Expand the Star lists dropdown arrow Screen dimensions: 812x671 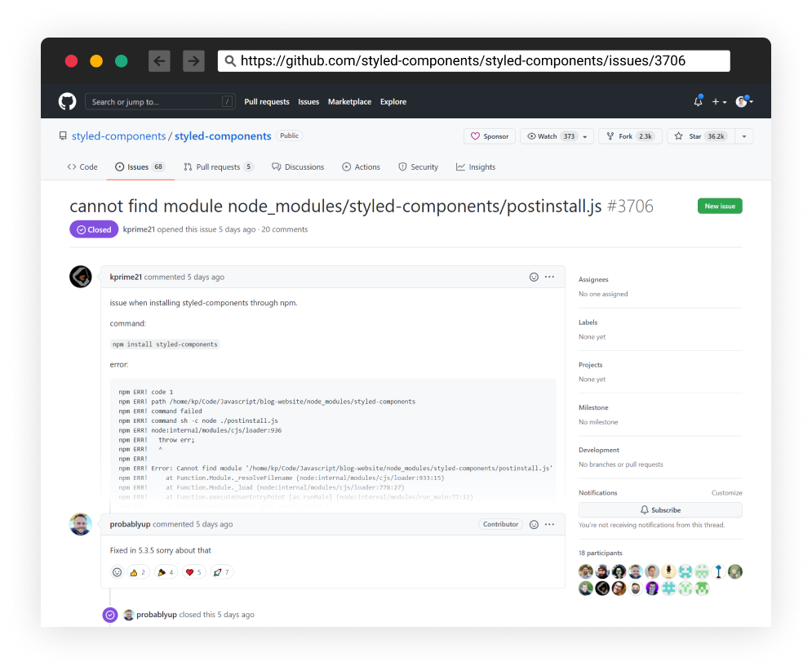click(744, 137)
